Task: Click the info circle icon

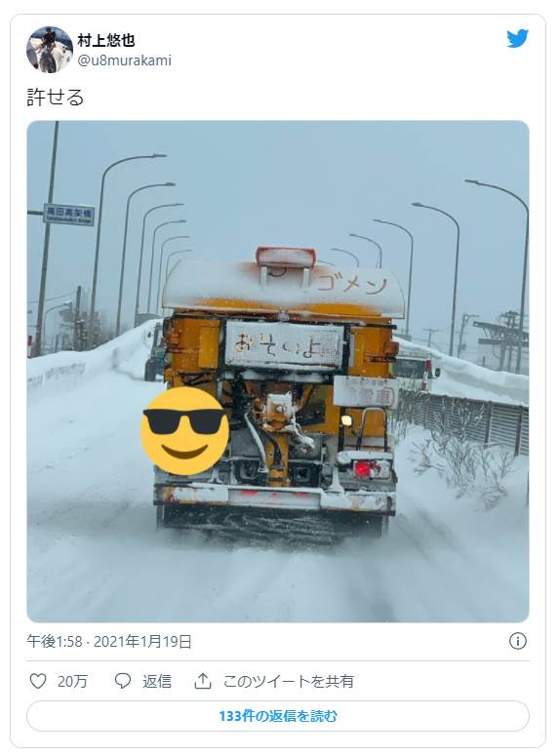Action: pos(517,641)
